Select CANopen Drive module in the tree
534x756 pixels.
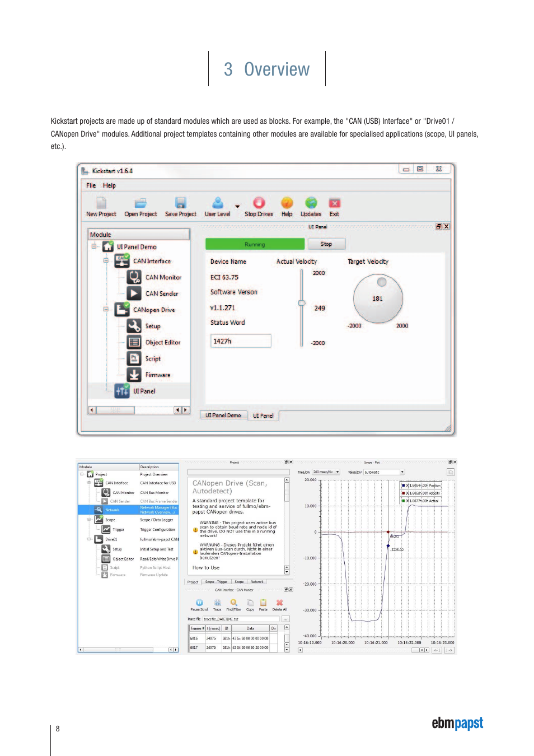point(146,310)
